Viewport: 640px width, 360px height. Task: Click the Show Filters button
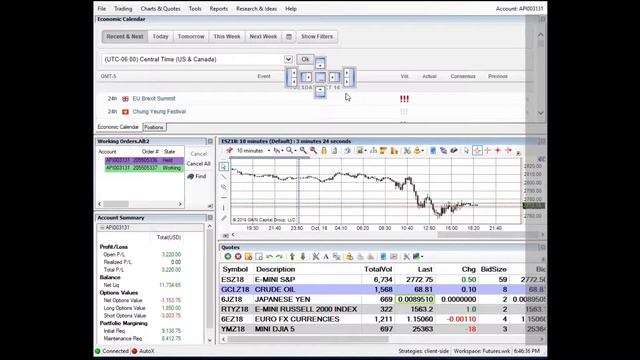(317, 36)
